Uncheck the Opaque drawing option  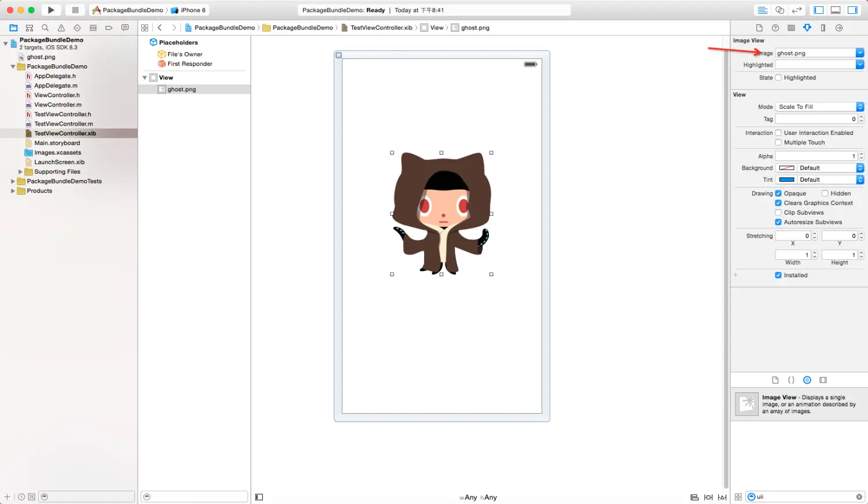click(778, 193)
